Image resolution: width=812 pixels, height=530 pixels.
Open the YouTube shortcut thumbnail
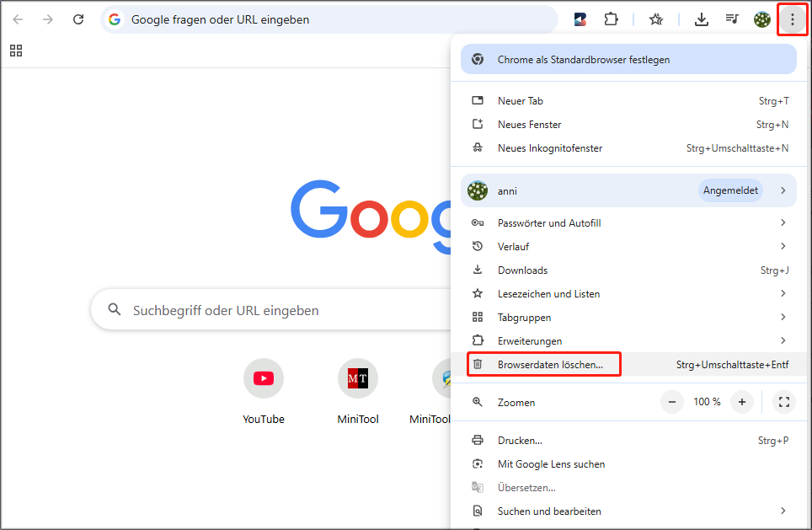263,377
